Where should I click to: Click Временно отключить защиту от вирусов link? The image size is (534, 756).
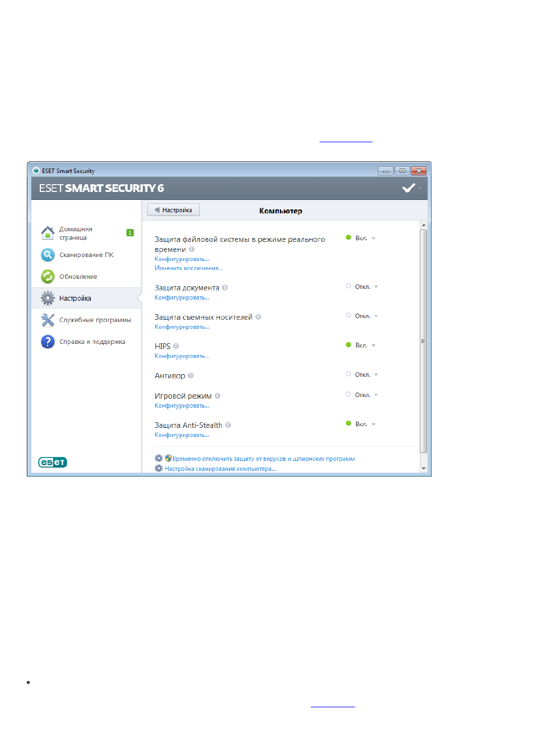pos(264,459)
